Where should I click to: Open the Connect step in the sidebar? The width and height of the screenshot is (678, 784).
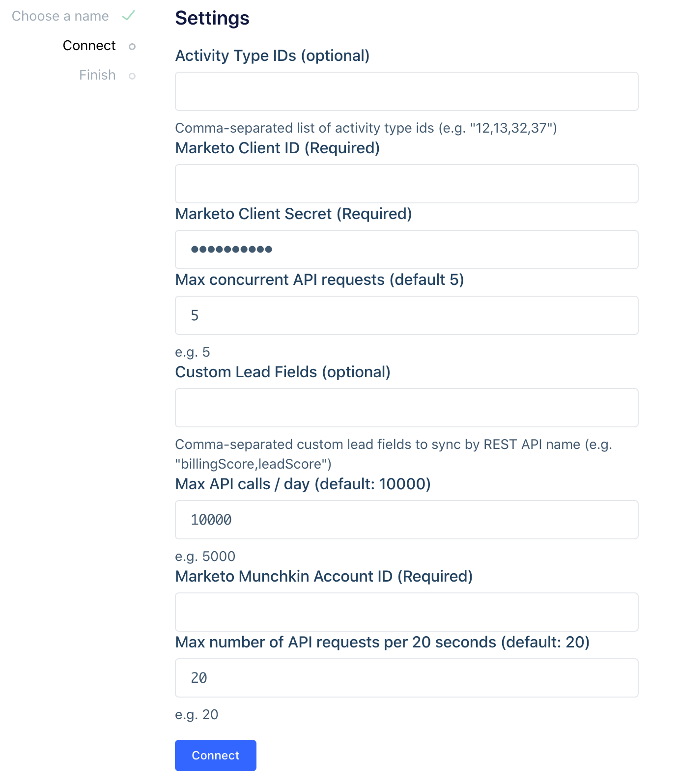(89, 45)
